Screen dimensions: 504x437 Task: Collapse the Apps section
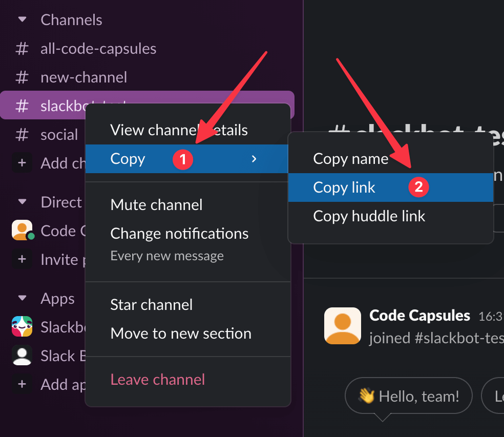pos(22,298)
